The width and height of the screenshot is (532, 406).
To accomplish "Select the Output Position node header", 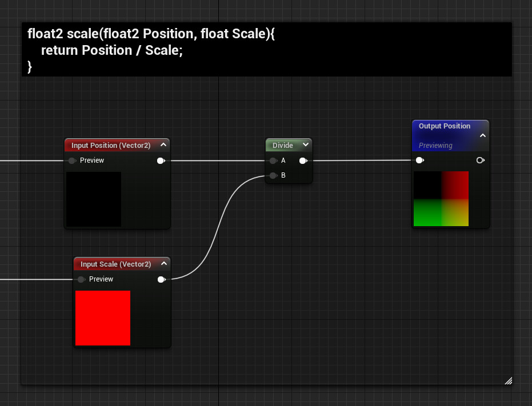I will tap(445, 126).
